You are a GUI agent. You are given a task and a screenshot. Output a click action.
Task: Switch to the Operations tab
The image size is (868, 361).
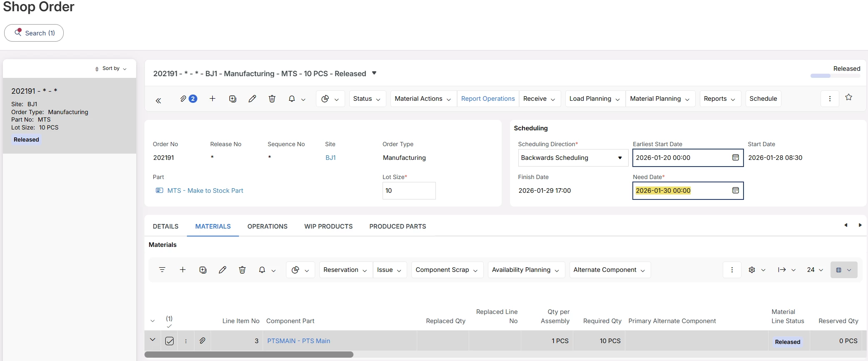(267, 227)
